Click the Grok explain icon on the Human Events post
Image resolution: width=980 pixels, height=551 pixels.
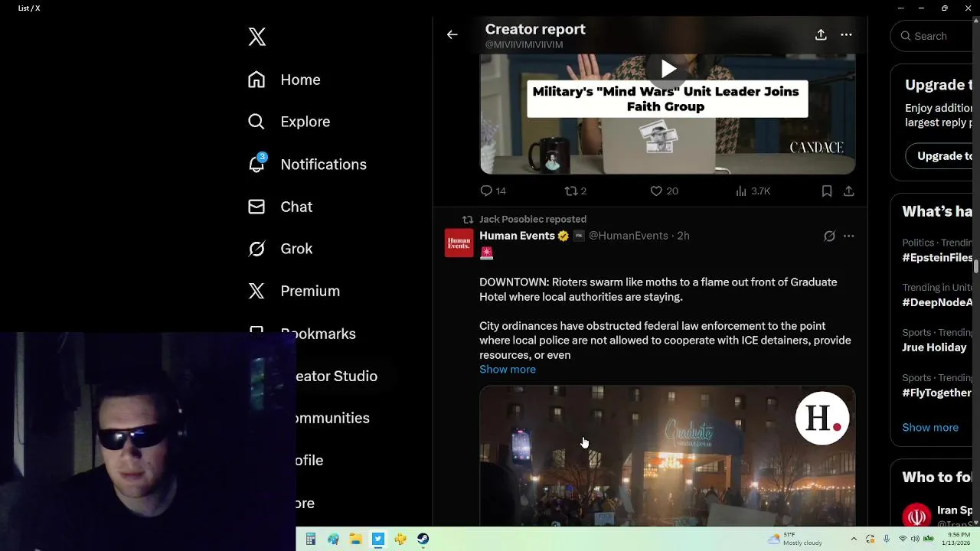(829, 236)
